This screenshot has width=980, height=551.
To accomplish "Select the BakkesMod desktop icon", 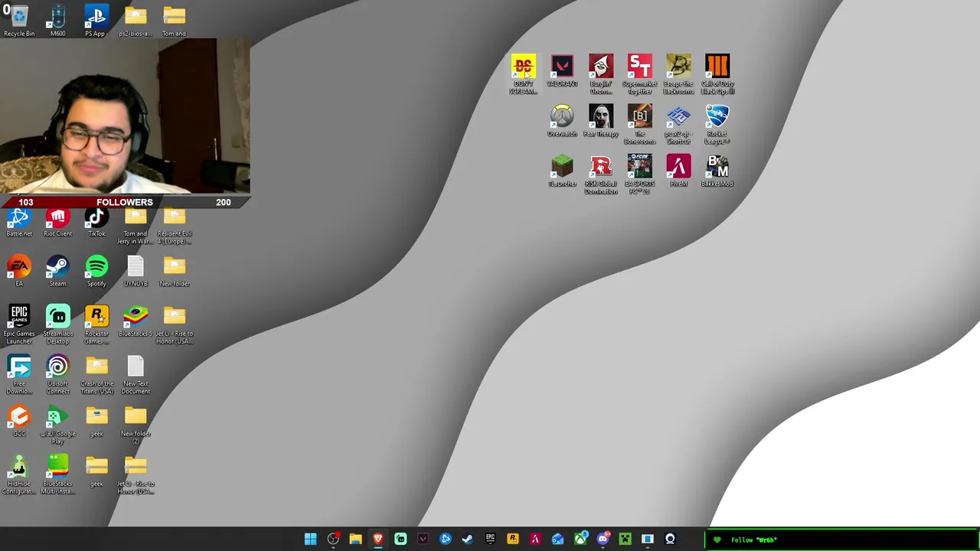I will click(x=717, y=171).
